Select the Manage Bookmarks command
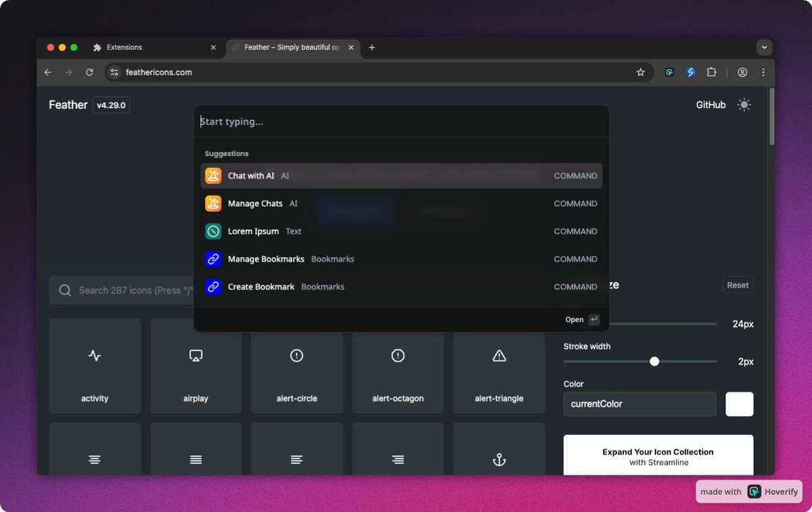Image resolution: width=812 pixels, height=512 pixels. coord(401,259)
